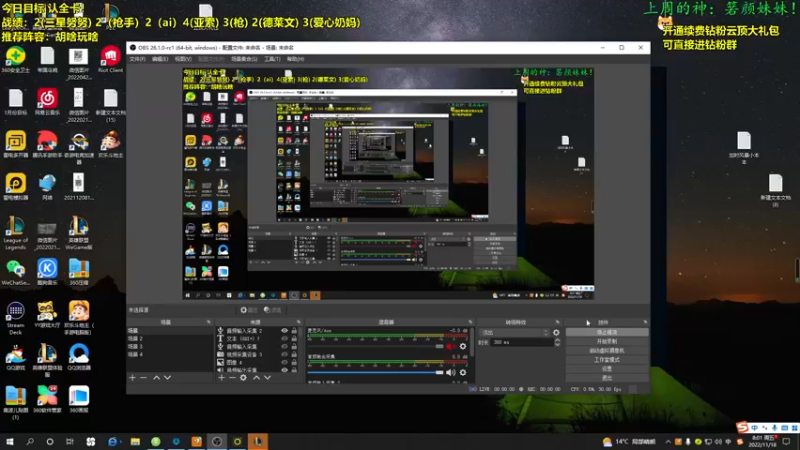Launch 酷狗音乐 desktop icon
The image size is (800, 450).
click(x=47, y=271)
